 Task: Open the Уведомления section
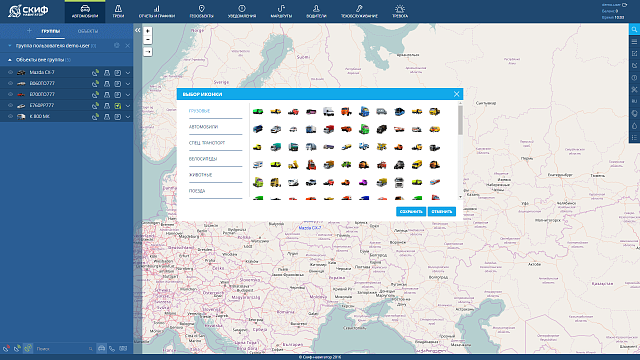242,11
